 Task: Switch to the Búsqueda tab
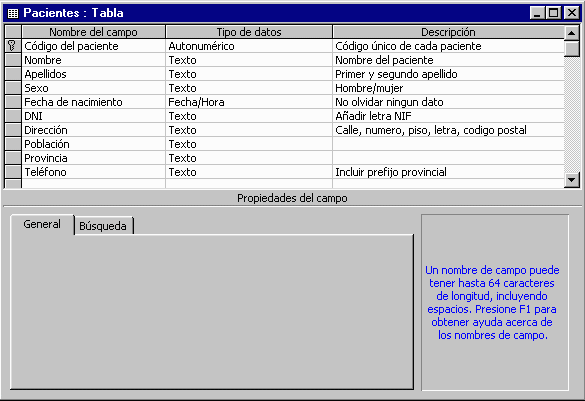tap(103, 226)
